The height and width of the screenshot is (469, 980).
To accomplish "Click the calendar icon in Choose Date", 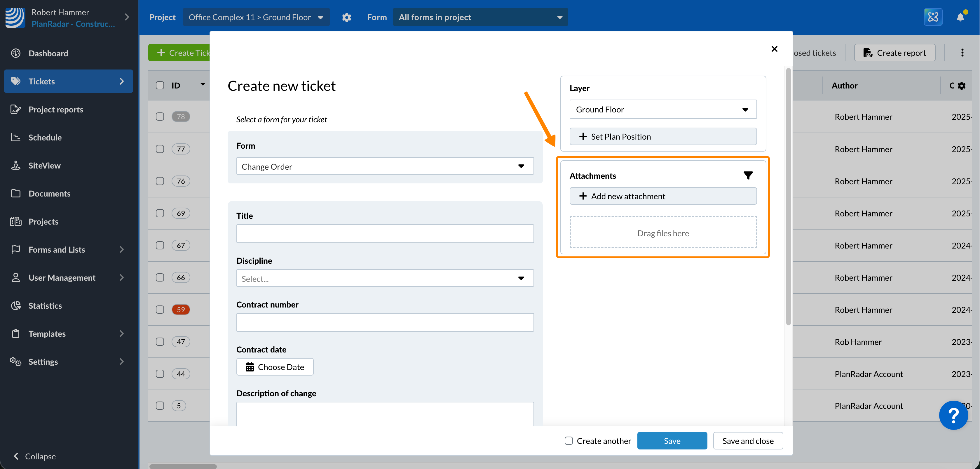I will [x=250, y=367].
